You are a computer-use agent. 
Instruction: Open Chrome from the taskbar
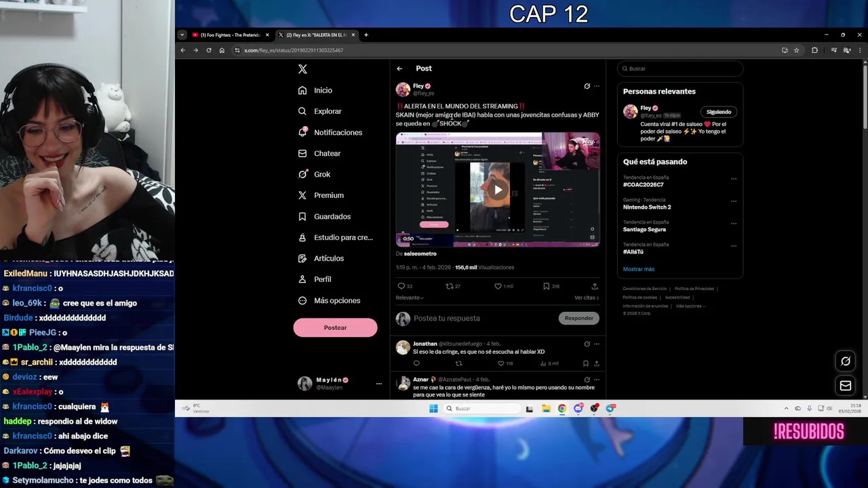(x=562, y=408)
